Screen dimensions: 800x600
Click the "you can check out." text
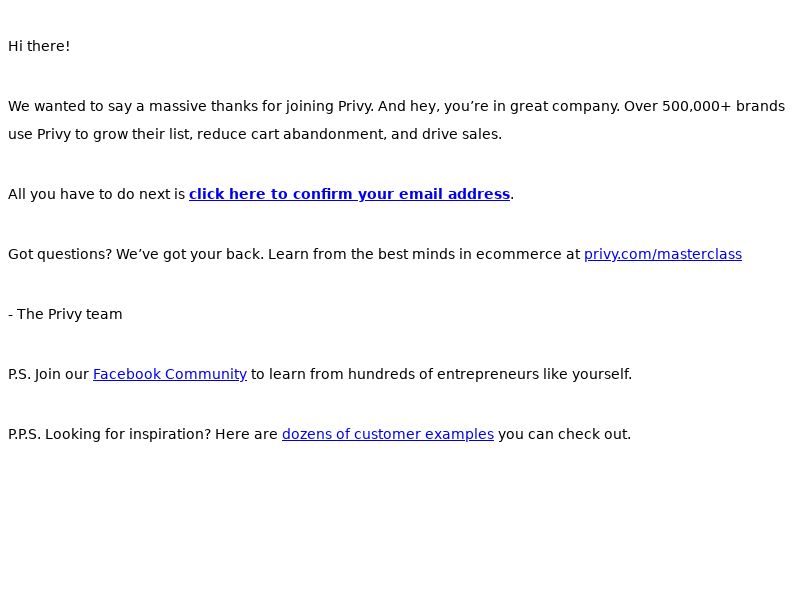point(564,434)
